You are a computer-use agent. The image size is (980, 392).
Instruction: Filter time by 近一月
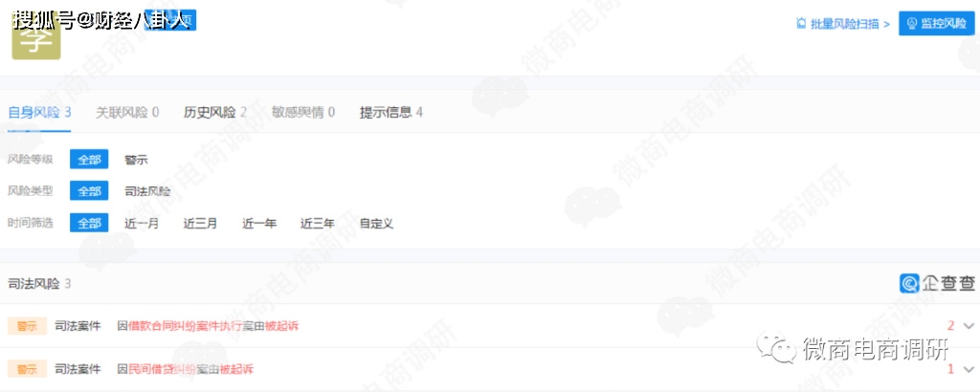(142, 223)
